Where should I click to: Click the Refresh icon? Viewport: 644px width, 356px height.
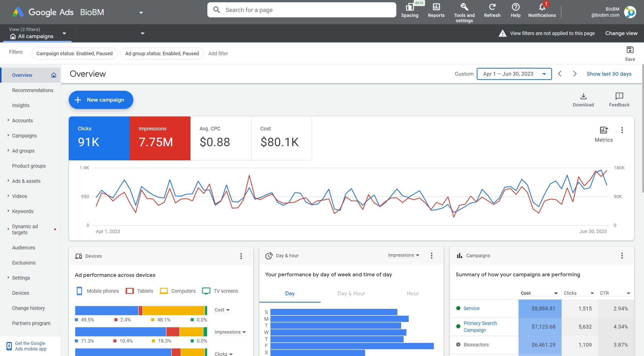pos(492,7)
